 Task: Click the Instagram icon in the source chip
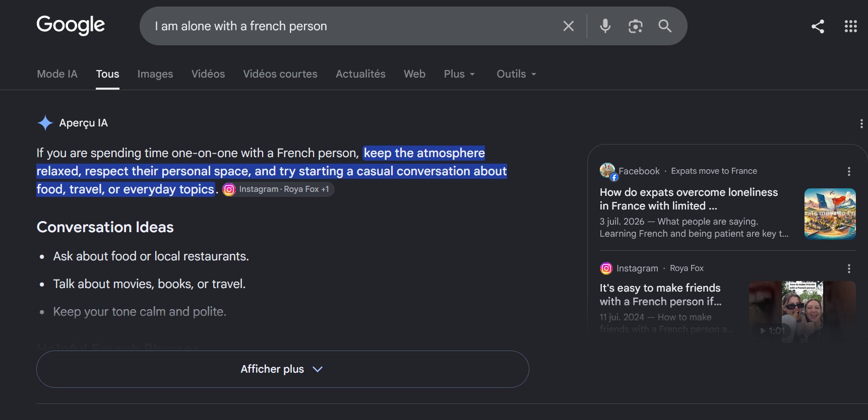[x=229, y=189]
